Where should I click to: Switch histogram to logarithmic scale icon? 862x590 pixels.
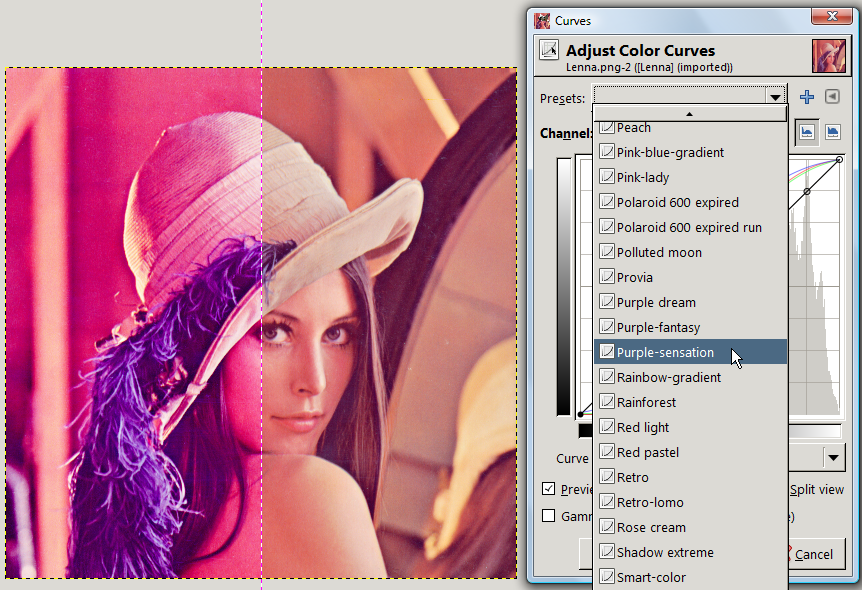(833, 132)
